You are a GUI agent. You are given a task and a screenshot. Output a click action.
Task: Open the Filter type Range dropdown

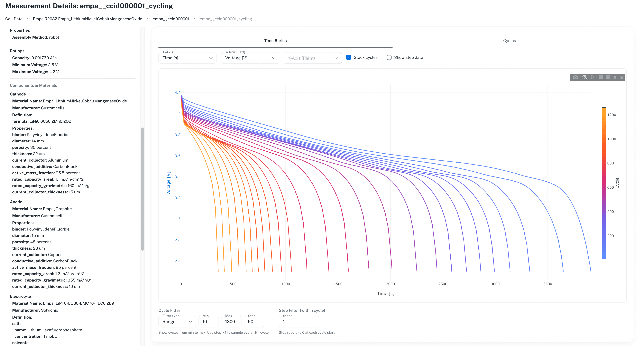point(177,322)
